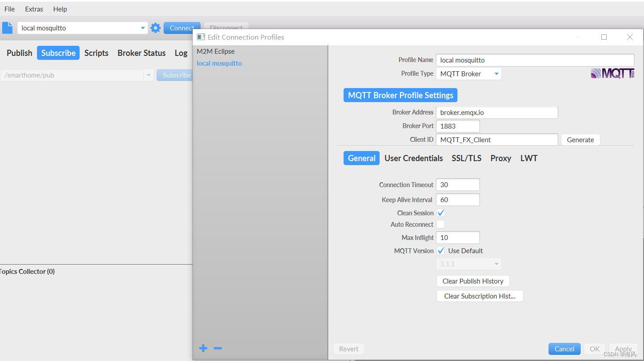Image resolution: width=644 pixels, height=361 pixels.
Task: Open the SSL/TLS settings tab
Action: coord(466,158)
